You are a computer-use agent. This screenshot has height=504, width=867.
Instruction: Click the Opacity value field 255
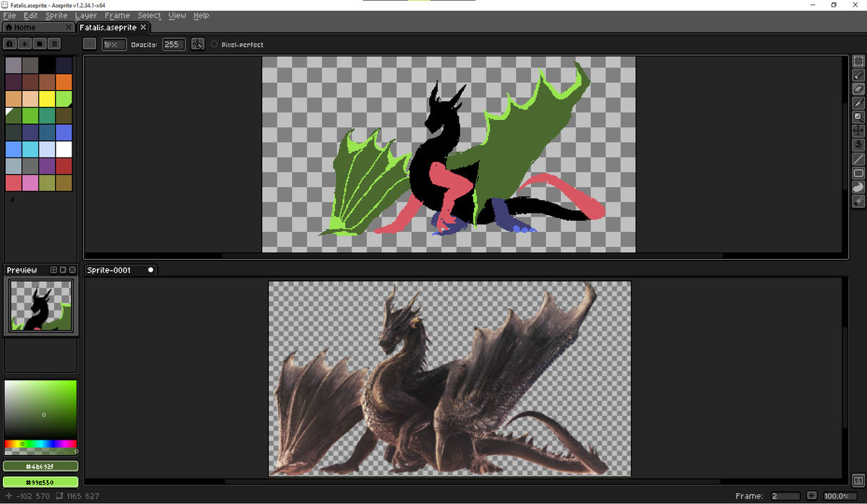point(173,44)
